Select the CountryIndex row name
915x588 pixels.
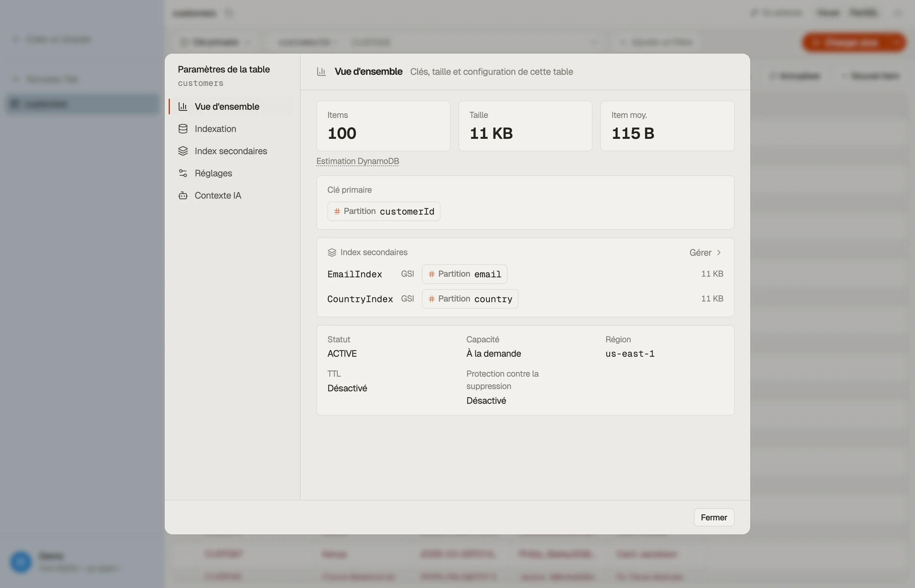(x=360, y=299)
